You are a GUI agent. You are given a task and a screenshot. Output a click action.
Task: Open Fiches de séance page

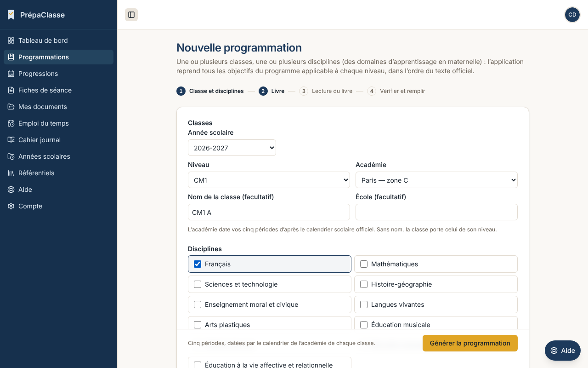point(58,90)
